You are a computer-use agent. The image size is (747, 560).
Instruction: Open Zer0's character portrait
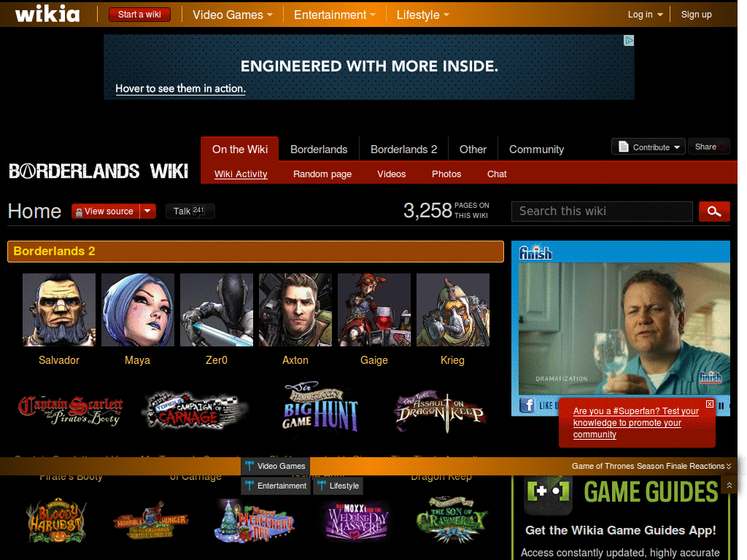216,309
